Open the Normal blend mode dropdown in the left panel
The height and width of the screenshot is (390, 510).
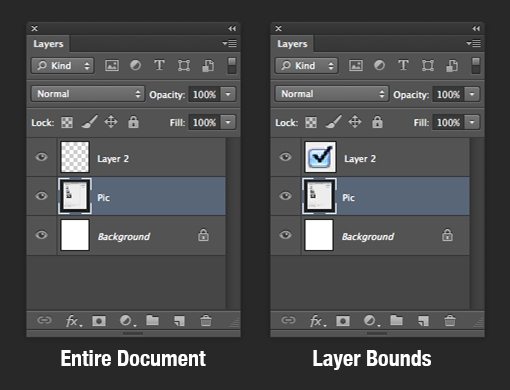click(88, 94)
